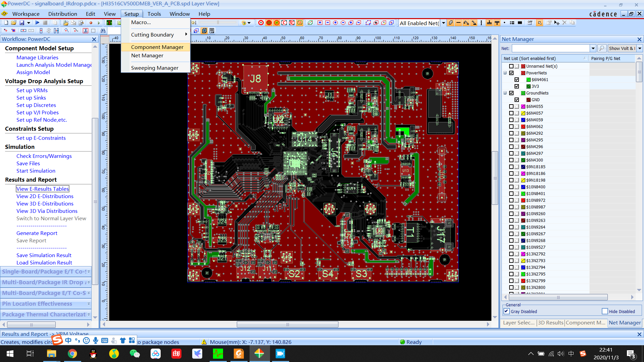Check the Unnamed Net(s) checkbox

512,66
